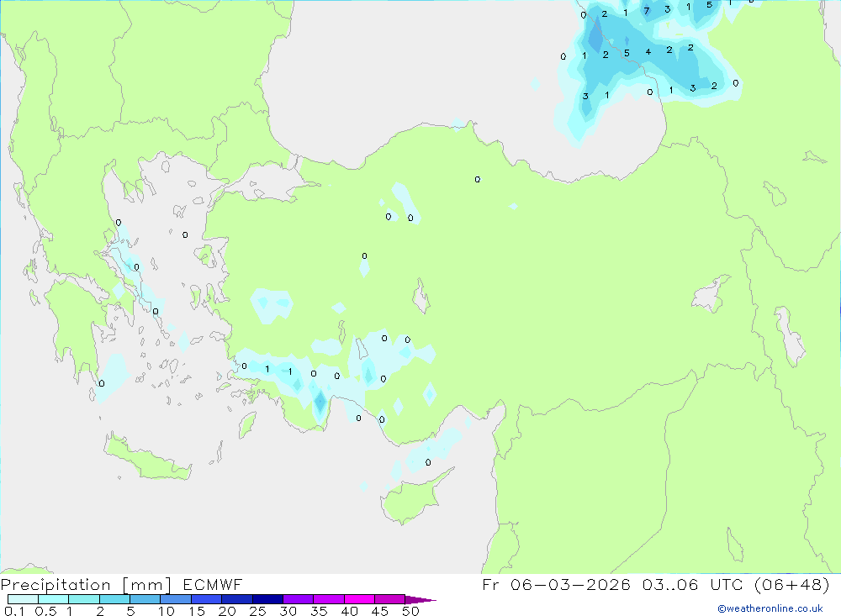841x616 pixels.
Task: Click the '35' legend scale label
Action: 319,611
